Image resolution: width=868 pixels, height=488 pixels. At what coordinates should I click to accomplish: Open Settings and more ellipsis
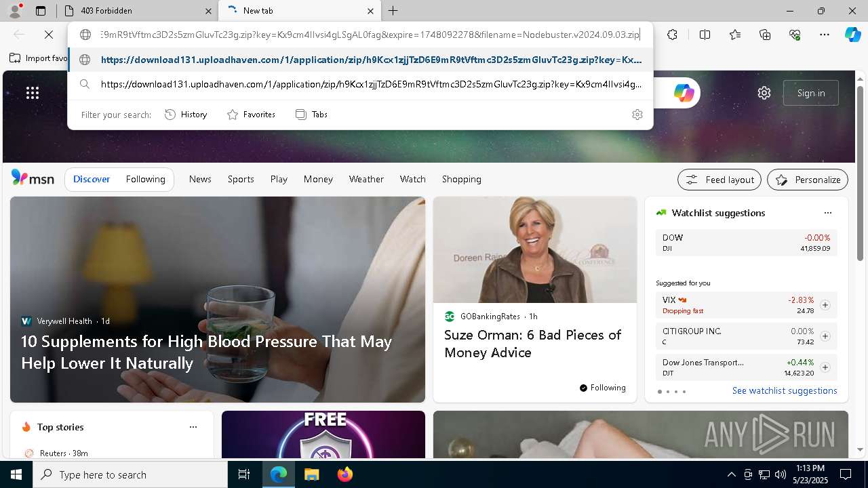pyautogui.click(x=825, y=35)
